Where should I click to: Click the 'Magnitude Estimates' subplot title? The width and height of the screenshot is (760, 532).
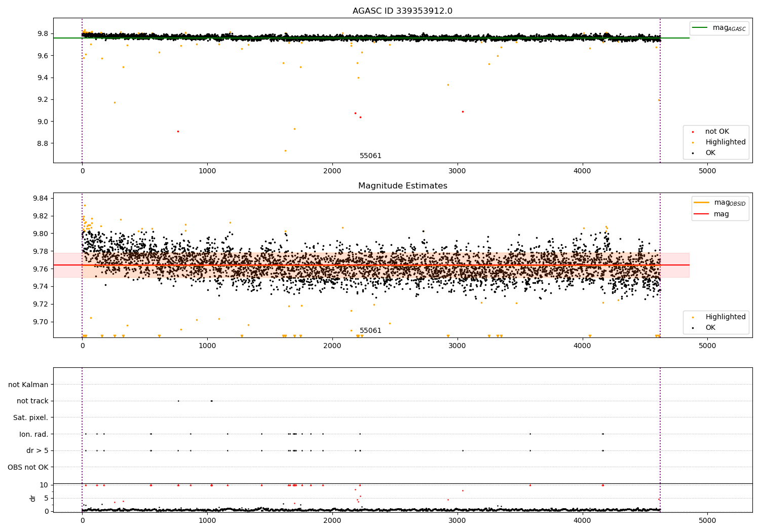coord(402,186)
